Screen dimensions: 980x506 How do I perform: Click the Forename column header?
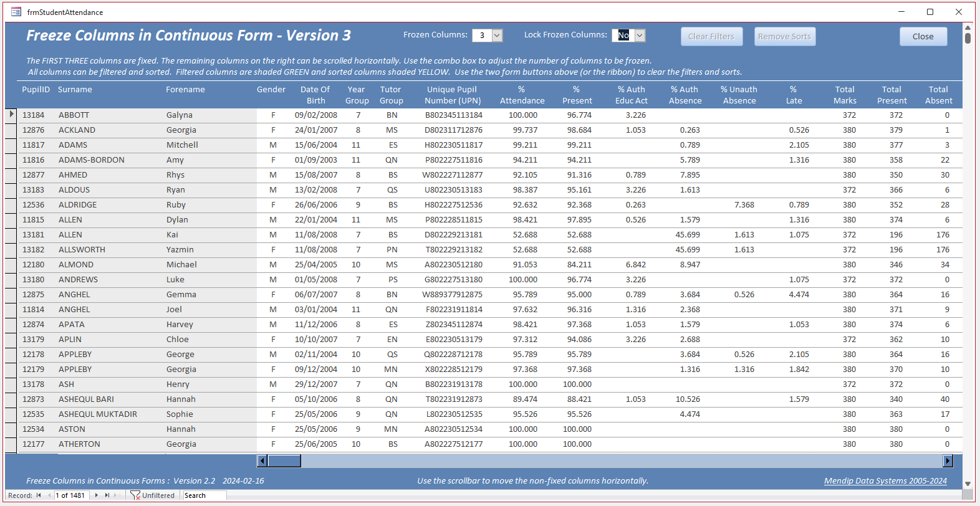tap(185, 89)
